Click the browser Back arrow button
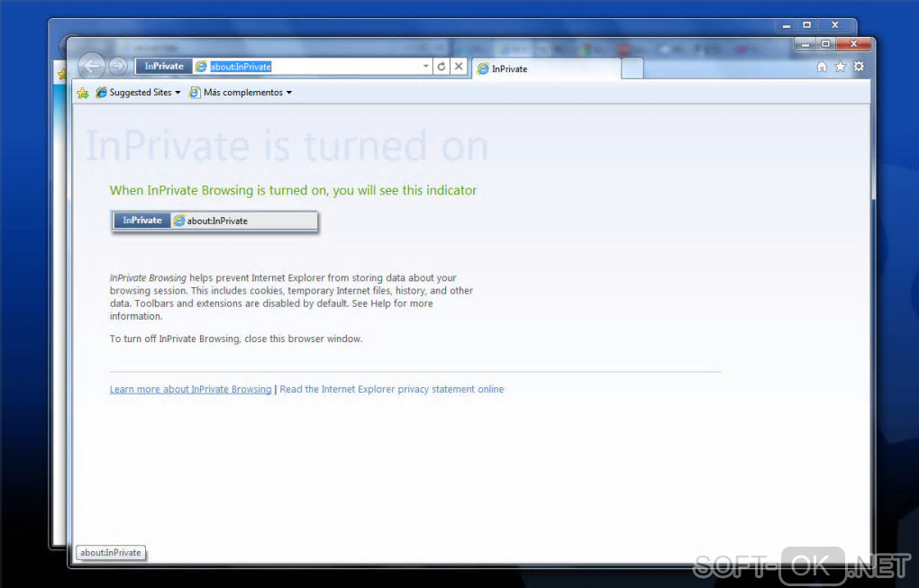 tap(91, 66)
